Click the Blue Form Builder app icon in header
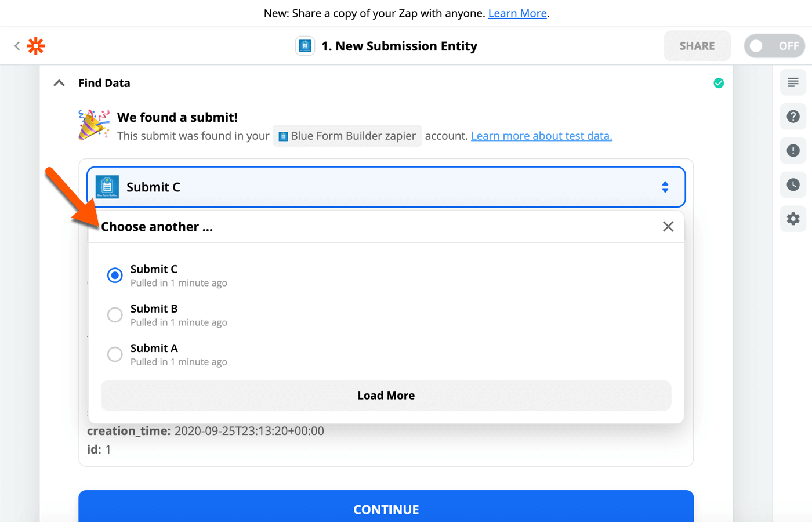The height and width of the screenshot is (522, 812). pyautogui.click(x=304, y=45)
